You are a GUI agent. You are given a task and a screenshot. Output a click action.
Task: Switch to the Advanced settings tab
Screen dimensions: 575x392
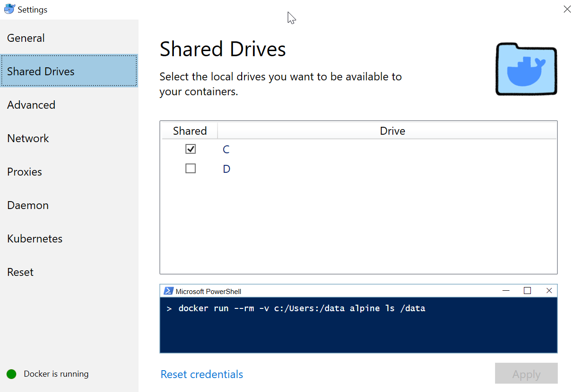tap(31, 105)
